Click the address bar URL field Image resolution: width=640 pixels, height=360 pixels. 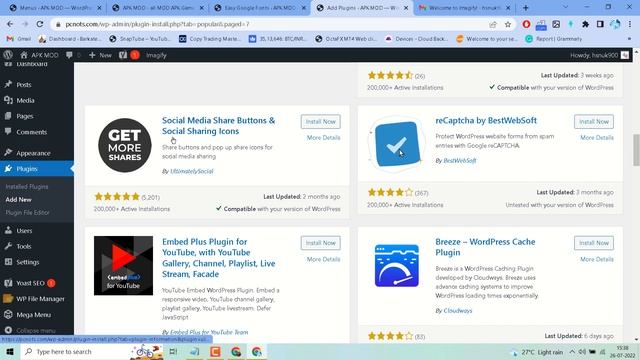[269, 24]
